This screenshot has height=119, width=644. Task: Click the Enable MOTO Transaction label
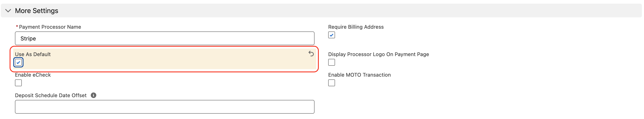[x=359, y=75]
